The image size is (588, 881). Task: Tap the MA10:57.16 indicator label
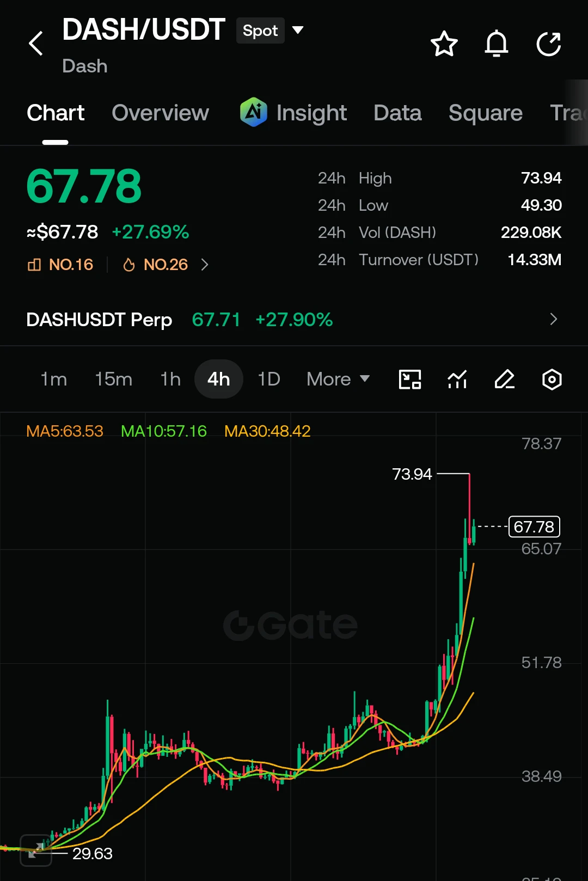tap(164, 431)
